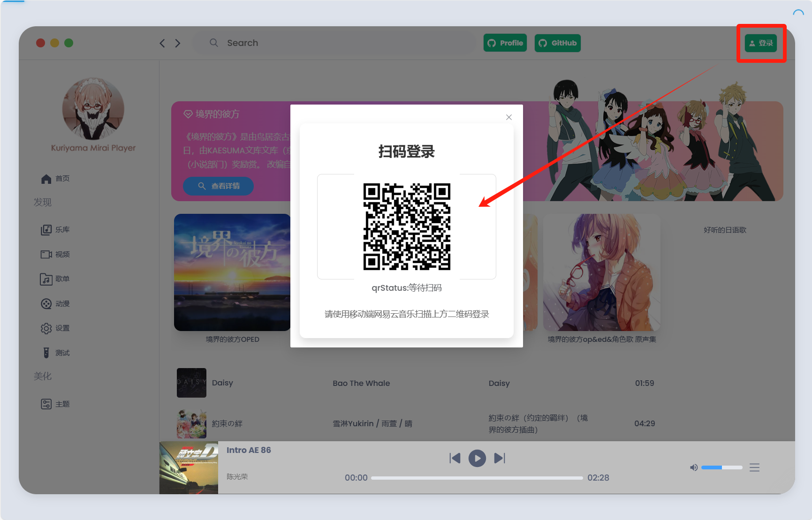Screen dimensions: 812x520
Task: Click the GitHub button
Action: point(557,43)
